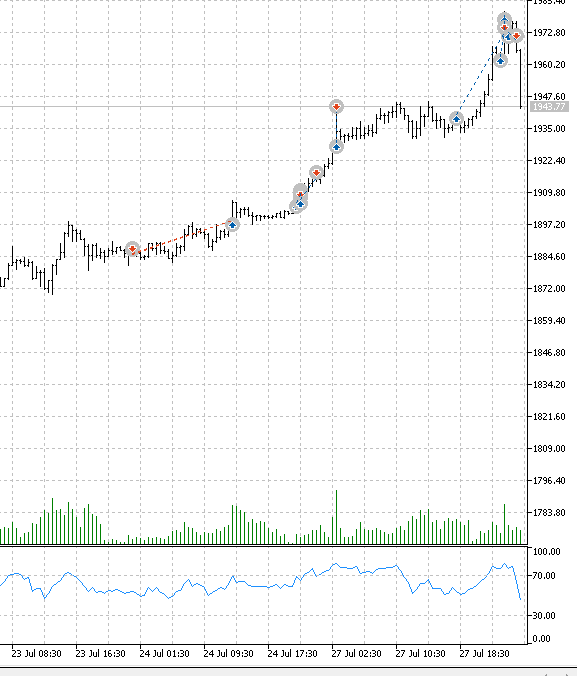Viewport: 577px width, 676px height.
Task: Click the sell marker where the red dashed line starts
Action: click(x=132, y=249)
